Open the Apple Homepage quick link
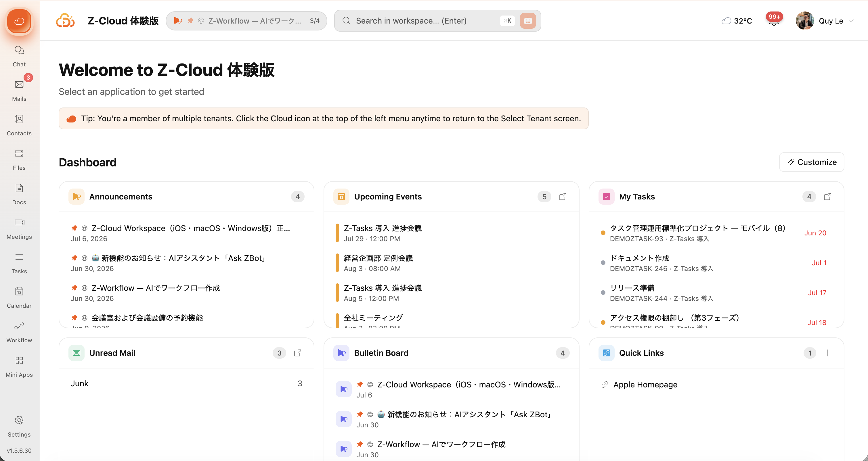 pos(645,385)
